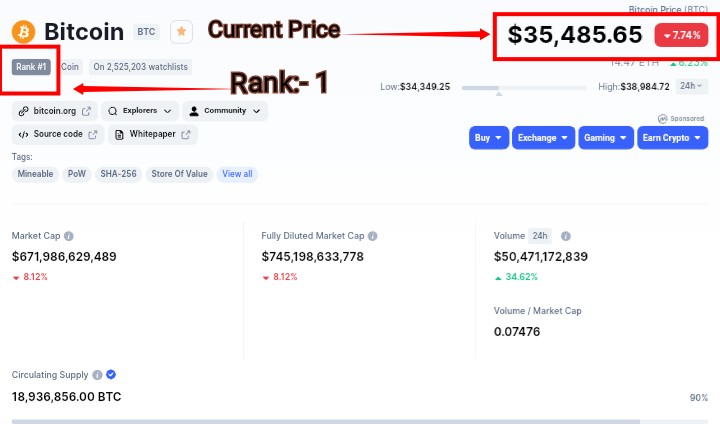Expand the Community dropdown

coord(225,111)
